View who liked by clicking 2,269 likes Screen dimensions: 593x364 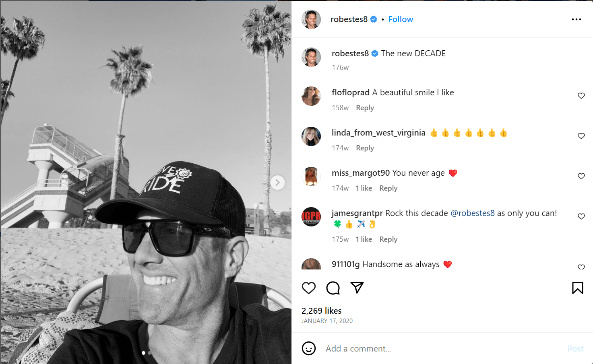pyautogui.click(x=321, y=311)
